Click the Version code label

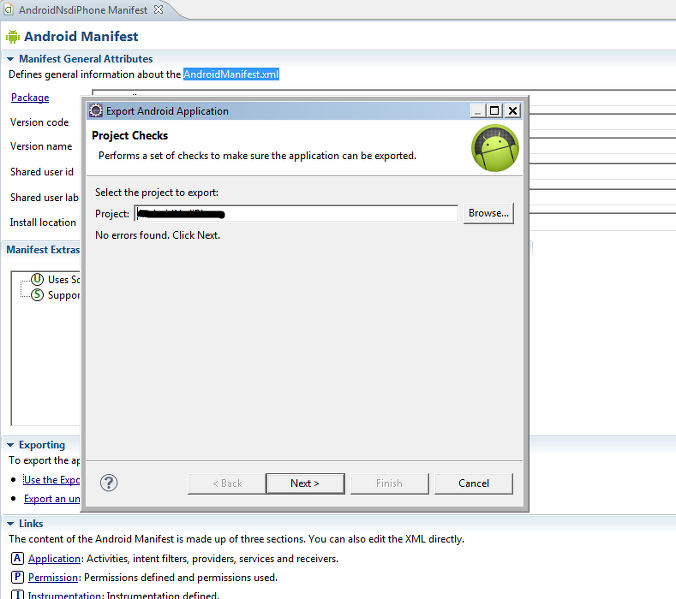tap(39, 122)
